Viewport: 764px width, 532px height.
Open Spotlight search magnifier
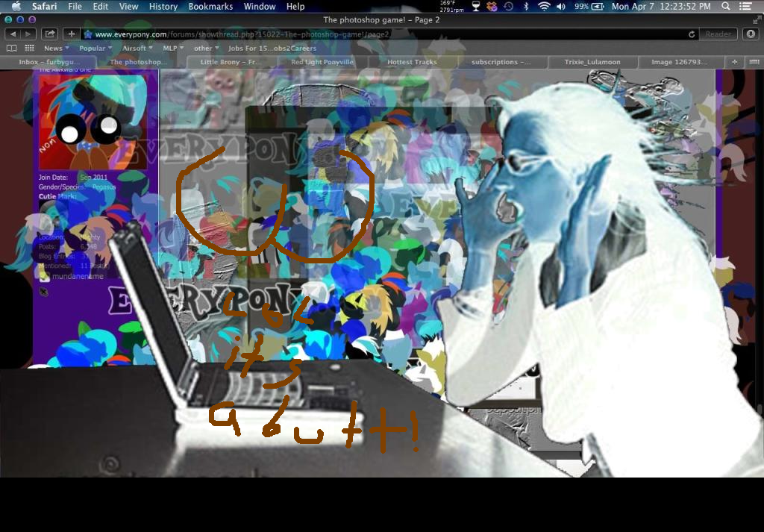[725, 6]
